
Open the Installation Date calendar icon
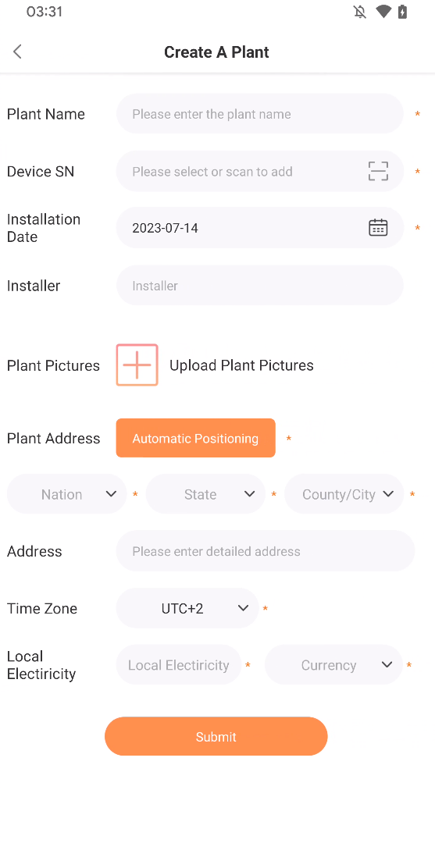(x=378, y=227)
